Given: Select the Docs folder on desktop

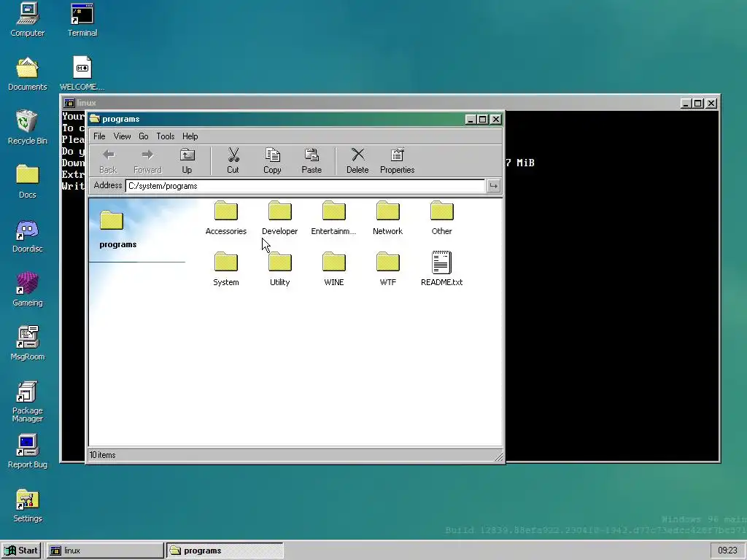Looking at the screenshot, I should click(27, 182).
